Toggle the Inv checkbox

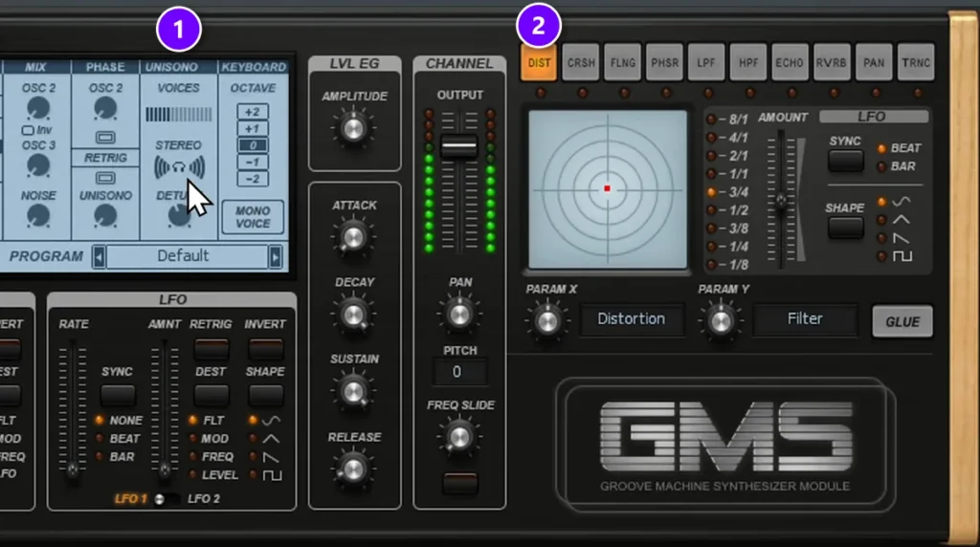point(28,130)
